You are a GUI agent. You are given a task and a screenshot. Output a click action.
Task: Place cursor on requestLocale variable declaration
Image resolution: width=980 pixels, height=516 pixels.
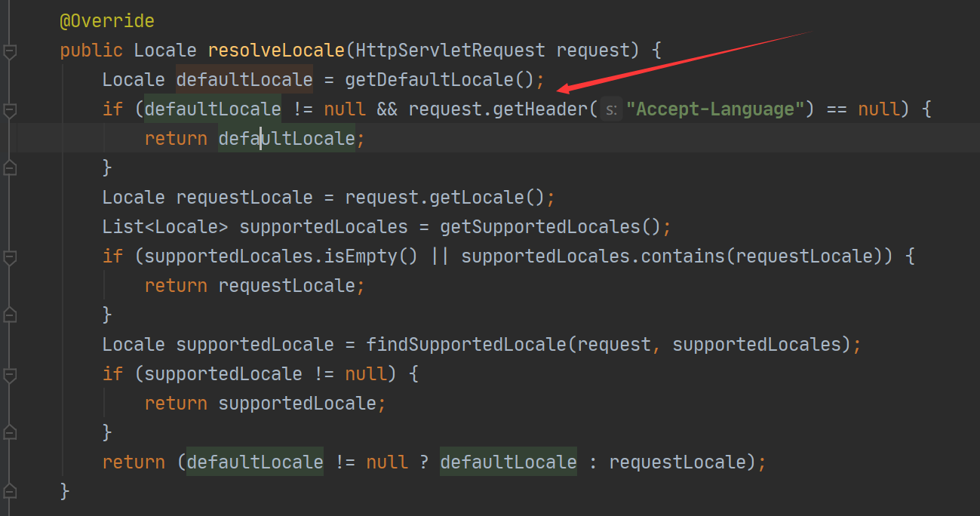point(244,198)
